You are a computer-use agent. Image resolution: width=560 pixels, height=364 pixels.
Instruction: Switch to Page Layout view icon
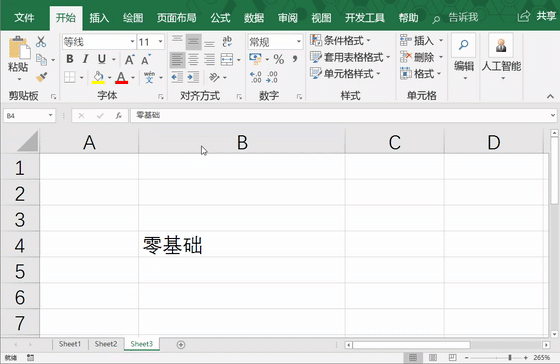[432, 358]
